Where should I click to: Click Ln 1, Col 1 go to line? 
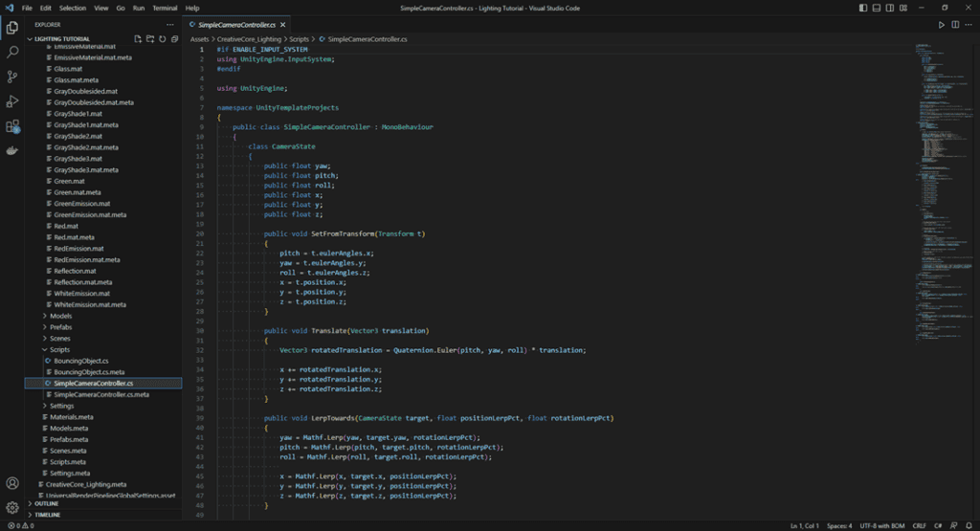pyautogui.click(x=804, y=526)
